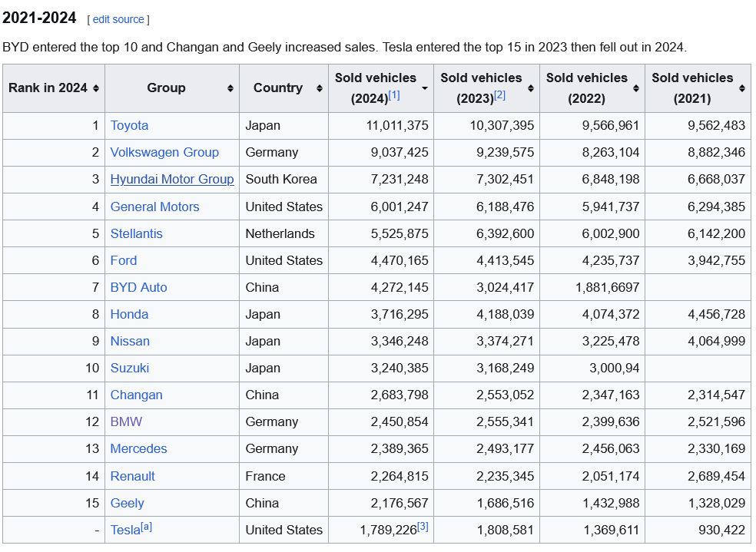Click the rank 15 cell for Geely

coord(54,504)
